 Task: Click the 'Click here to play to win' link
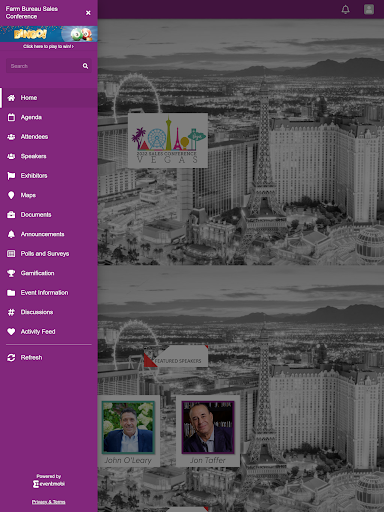tap(49, 46)
